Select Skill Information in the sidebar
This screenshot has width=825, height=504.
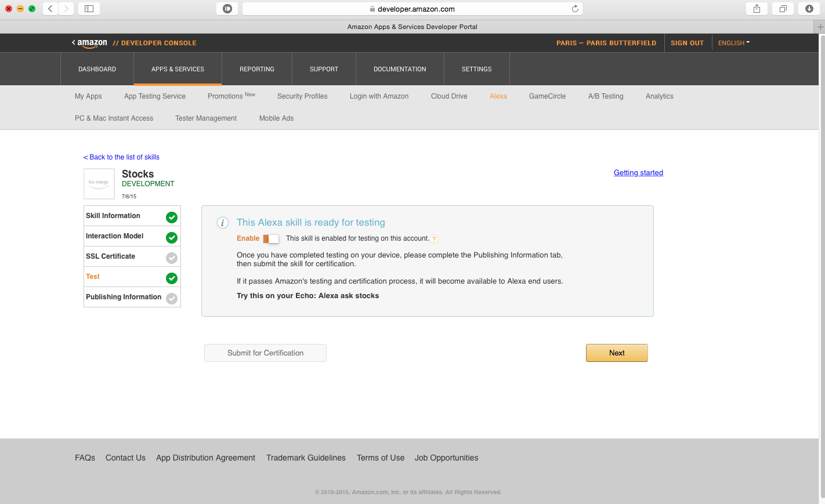(132, 216)
